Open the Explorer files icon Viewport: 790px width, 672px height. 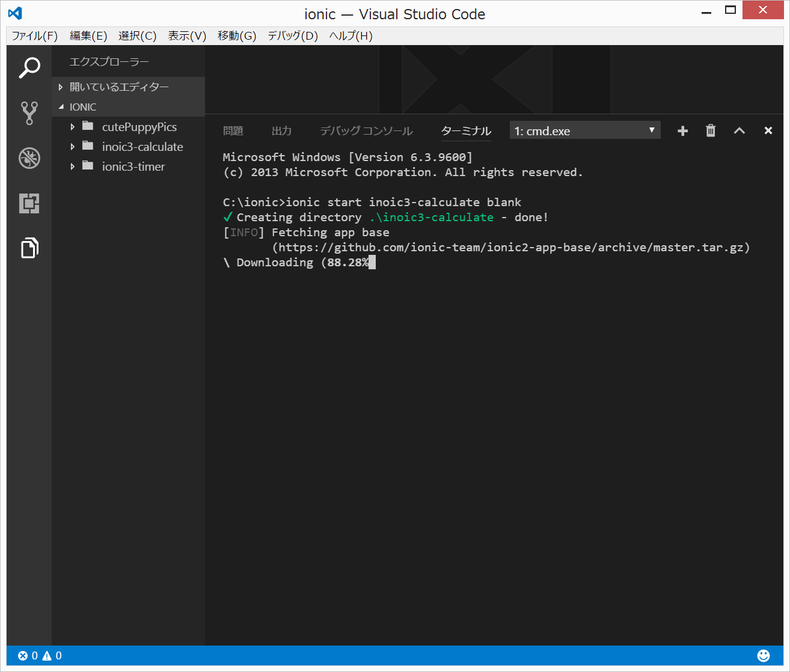29,248
